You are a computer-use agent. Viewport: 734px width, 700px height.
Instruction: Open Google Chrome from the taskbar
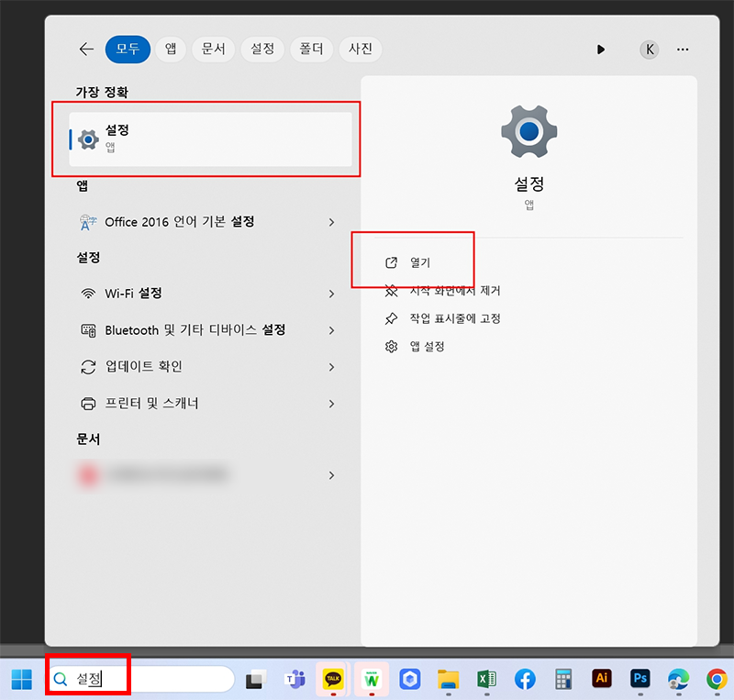click(x=715, y=679)
